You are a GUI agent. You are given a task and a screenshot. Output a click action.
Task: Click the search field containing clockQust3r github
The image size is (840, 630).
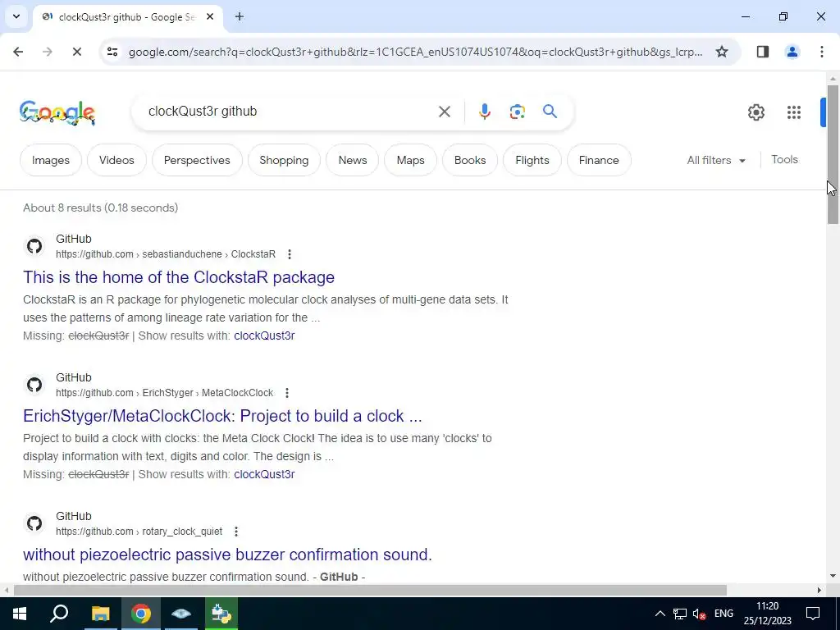point(290,112)
